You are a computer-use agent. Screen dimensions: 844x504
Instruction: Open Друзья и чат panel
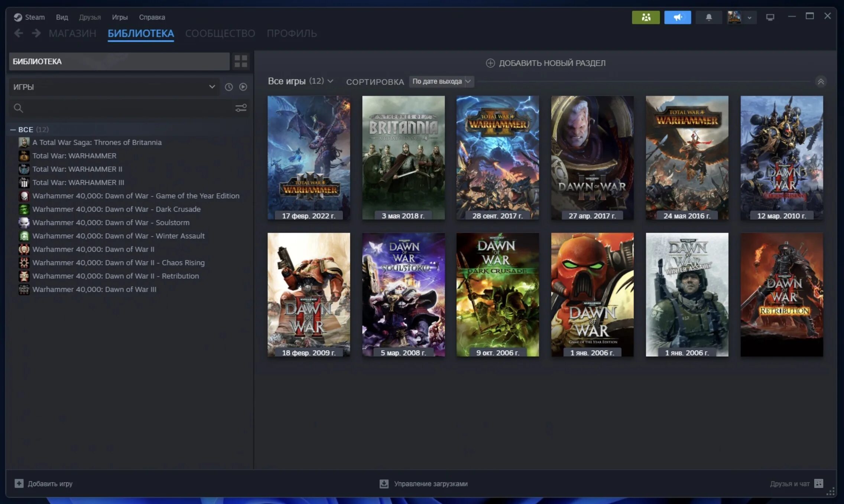(796, 484)
